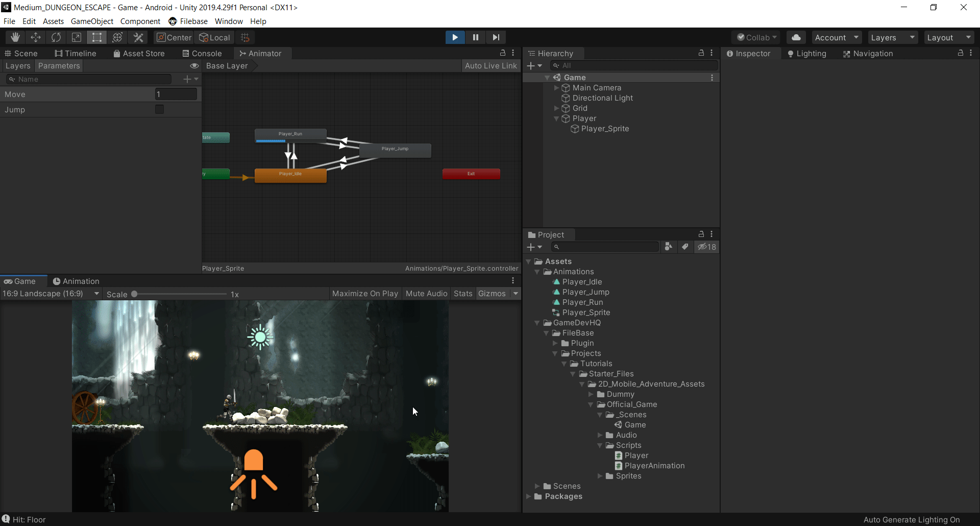Toggle the layer eye icon in Animator panel

194,65
